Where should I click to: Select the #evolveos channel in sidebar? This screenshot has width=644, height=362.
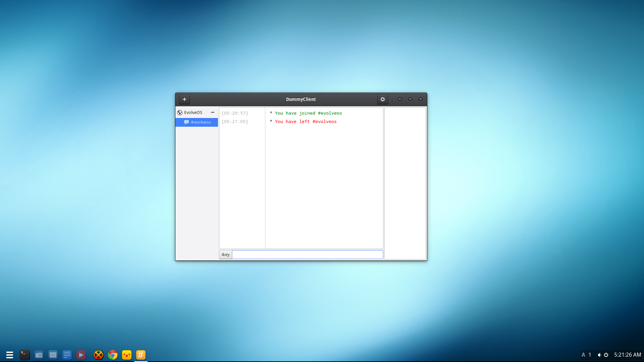[x=197, y=122]
